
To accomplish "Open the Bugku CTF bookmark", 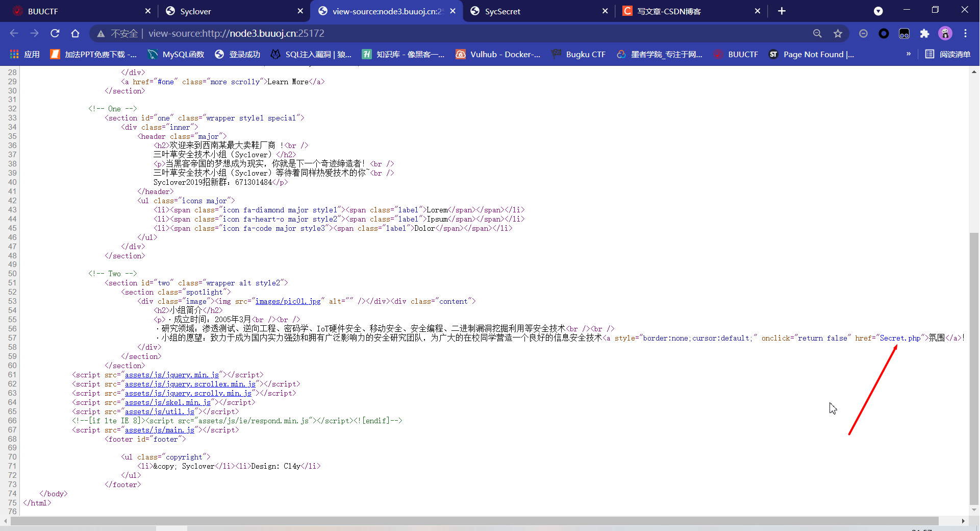I will point(585,54).
